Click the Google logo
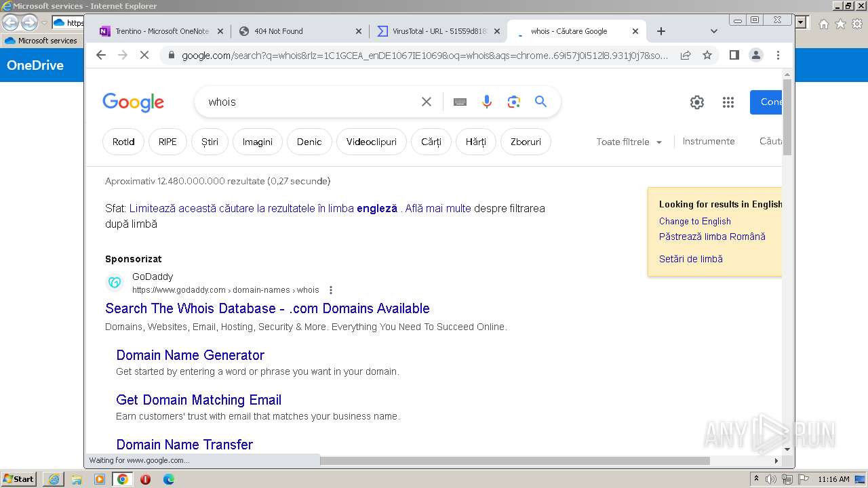The height and width of the screenshot is (488, 868). click(x=133, y=102)
